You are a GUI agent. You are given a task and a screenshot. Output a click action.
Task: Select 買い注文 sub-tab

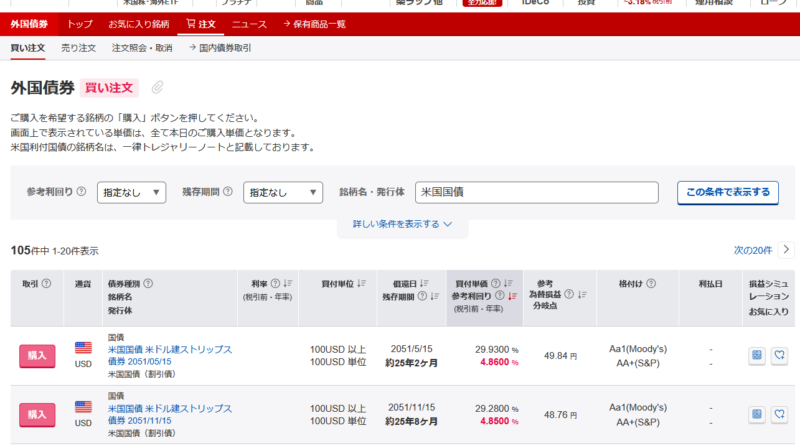28,48
